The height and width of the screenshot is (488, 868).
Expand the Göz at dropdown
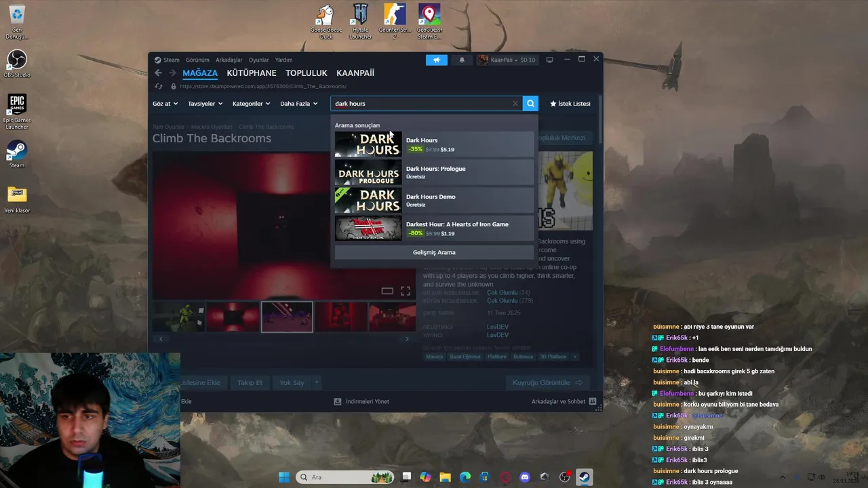tap(165, 104)
